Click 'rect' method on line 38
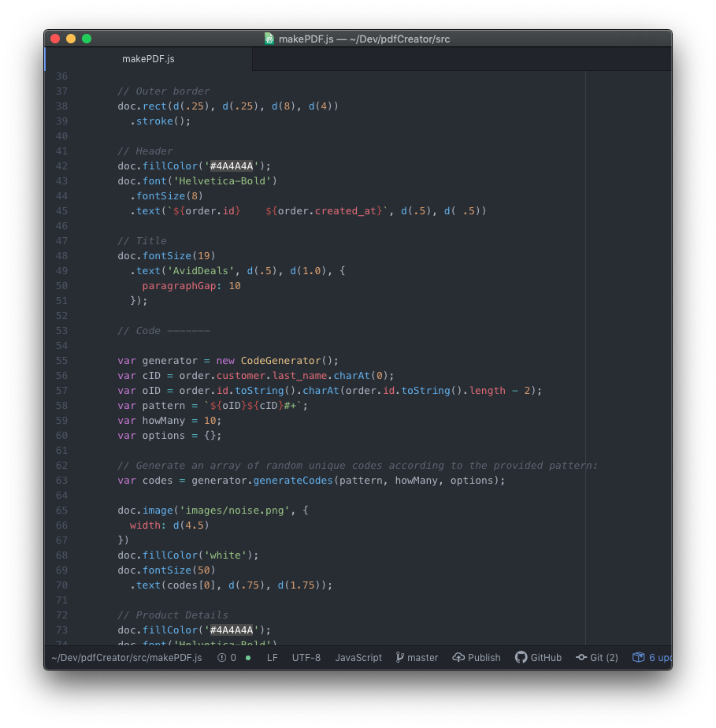The image size is (716, 728). (154, 106)
